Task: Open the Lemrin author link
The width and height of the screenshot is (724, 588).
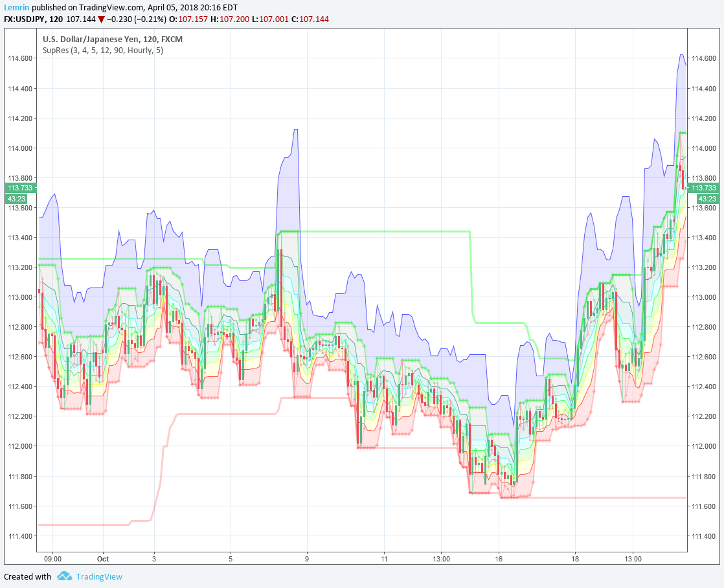Action: pyautogui.click(x=17, y=7)
